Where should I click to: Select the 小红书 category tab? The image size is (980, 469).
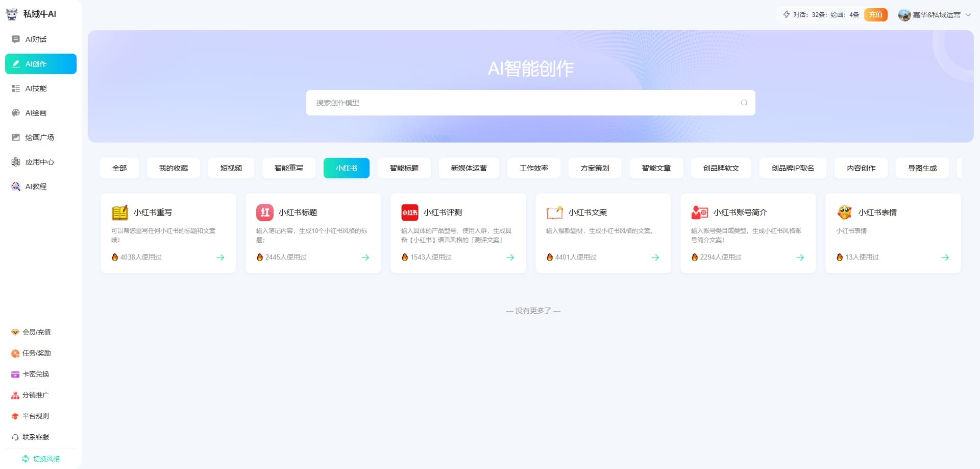(347, 168)
